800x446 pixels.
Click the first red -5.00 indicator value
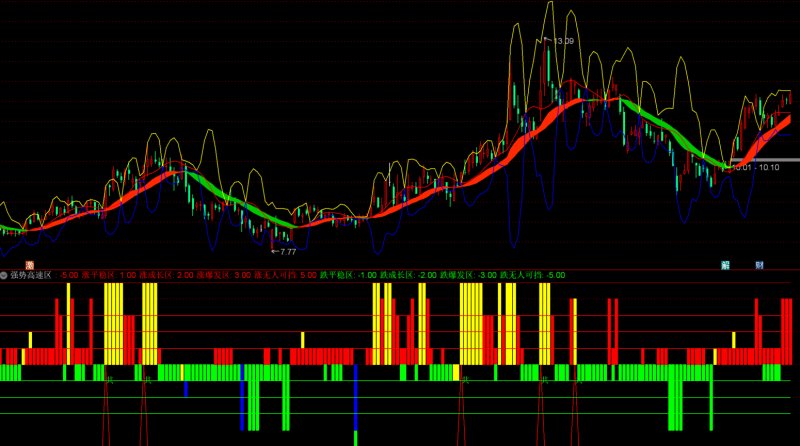point(69,275)
